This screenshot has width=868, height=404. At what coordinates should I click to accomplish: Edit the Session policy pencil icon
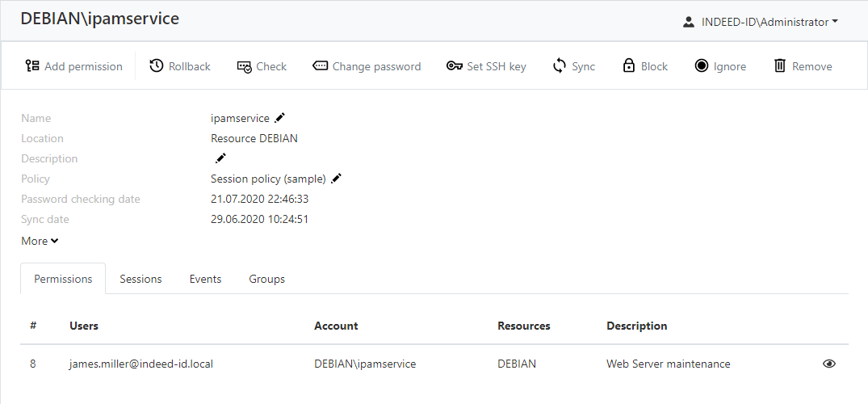pos(337,179)
